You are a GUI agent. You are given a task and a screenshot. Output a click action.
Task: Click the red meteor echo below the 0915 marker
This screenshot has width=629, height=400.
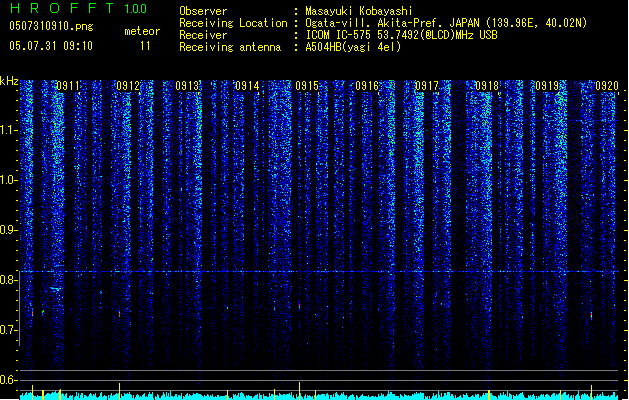pos(299,306)
